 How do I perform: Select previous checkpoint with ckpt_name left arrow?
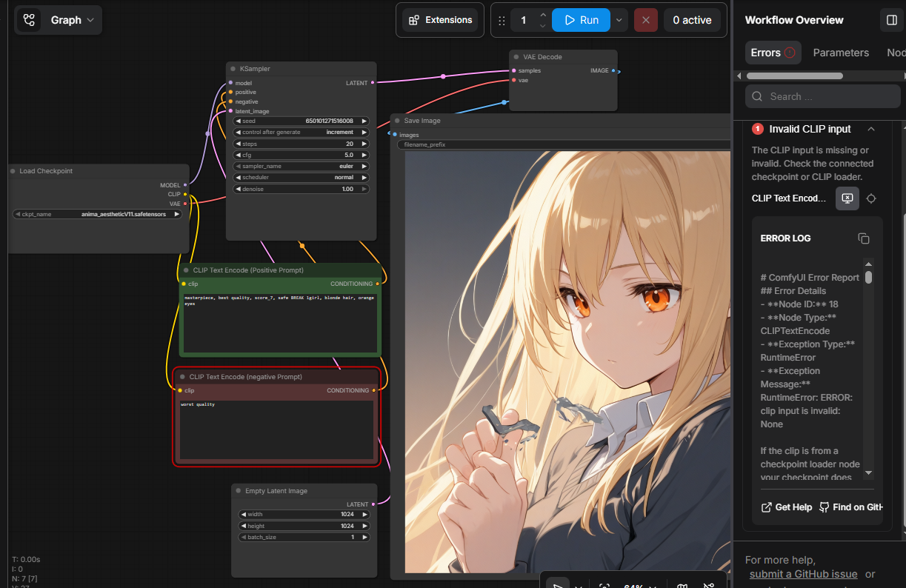pyautogui.click(x=17, y=214)
